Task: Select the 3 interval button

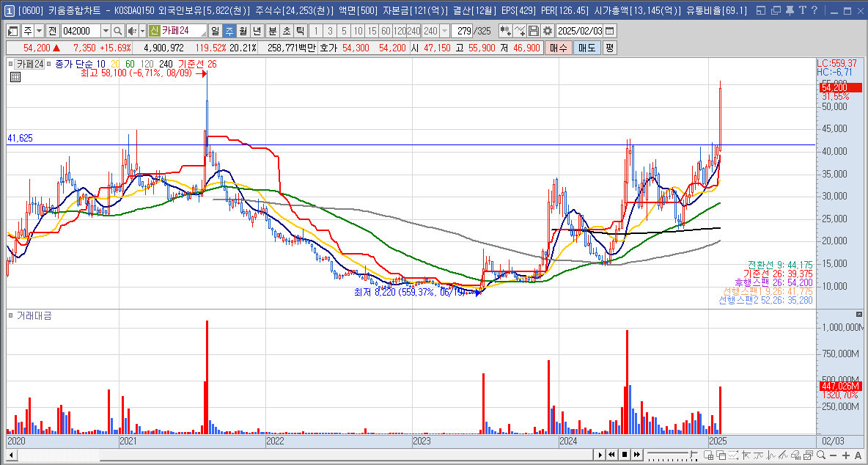Action: pyautogui.click(x=330, y=31)
